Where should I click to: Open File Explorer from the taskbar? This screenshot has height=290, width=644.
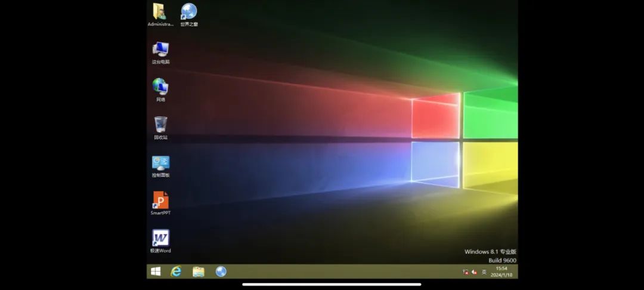(x=199, y=272)
